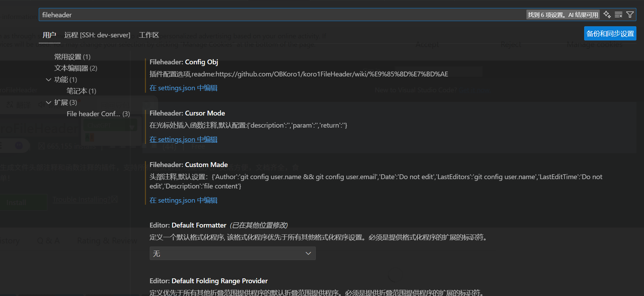644x296 pixels.
Task: Click Editor: Default Folding Range Provider title
Action: pos(209,281)
